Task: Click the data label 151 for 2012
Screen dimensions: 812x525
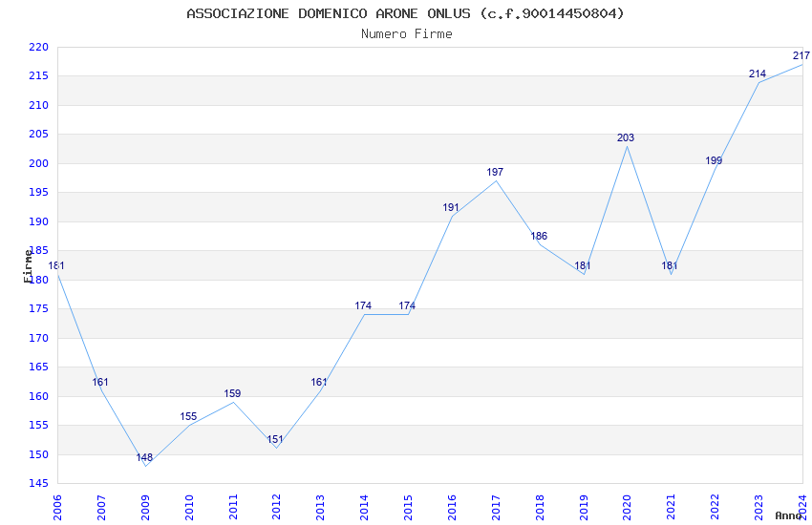Action: tap(275, 439)
